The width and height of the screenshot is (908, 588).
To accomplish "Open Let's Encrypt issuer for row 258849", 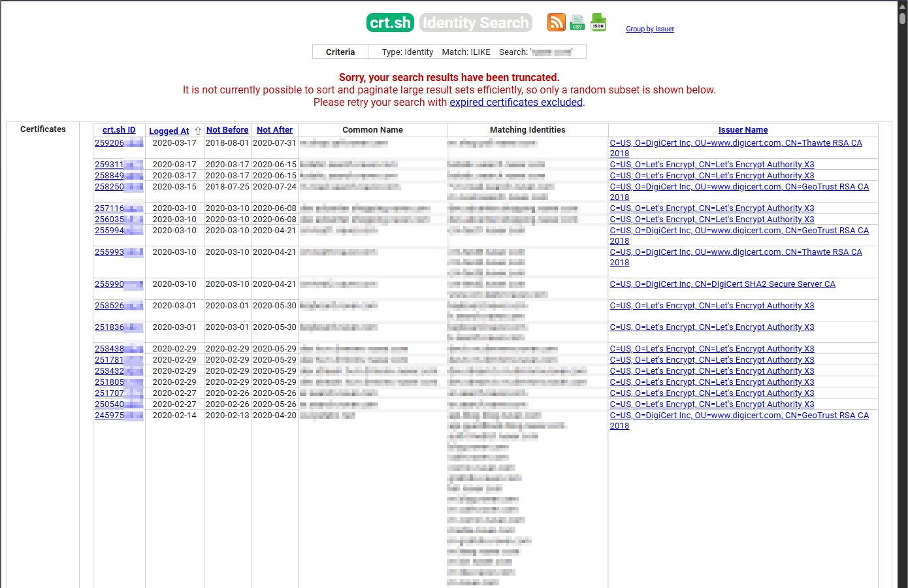I will click(712, 176).
